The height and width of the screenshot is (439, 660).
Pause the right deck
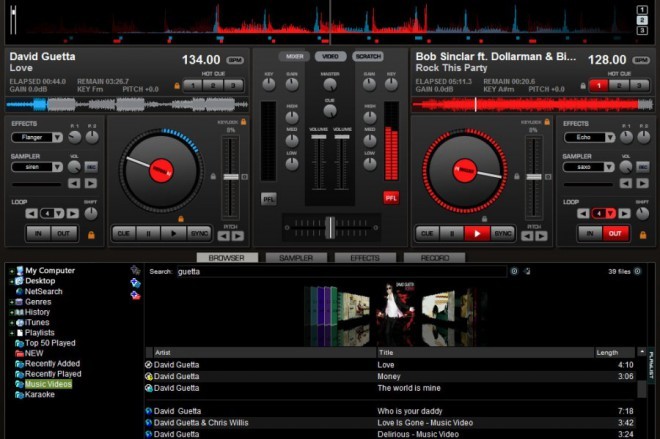[x=452, y=234]
